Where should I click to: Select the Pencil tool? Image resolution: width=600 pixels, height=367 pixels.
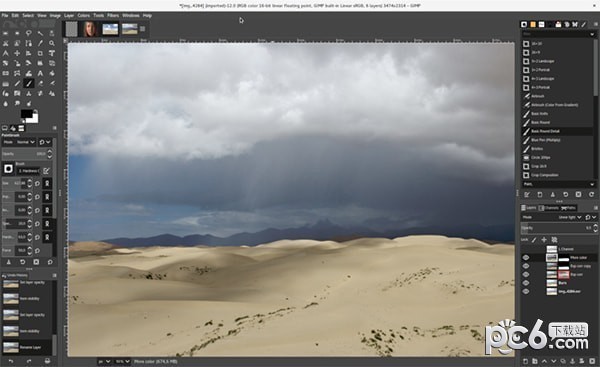tap(17, 83)
